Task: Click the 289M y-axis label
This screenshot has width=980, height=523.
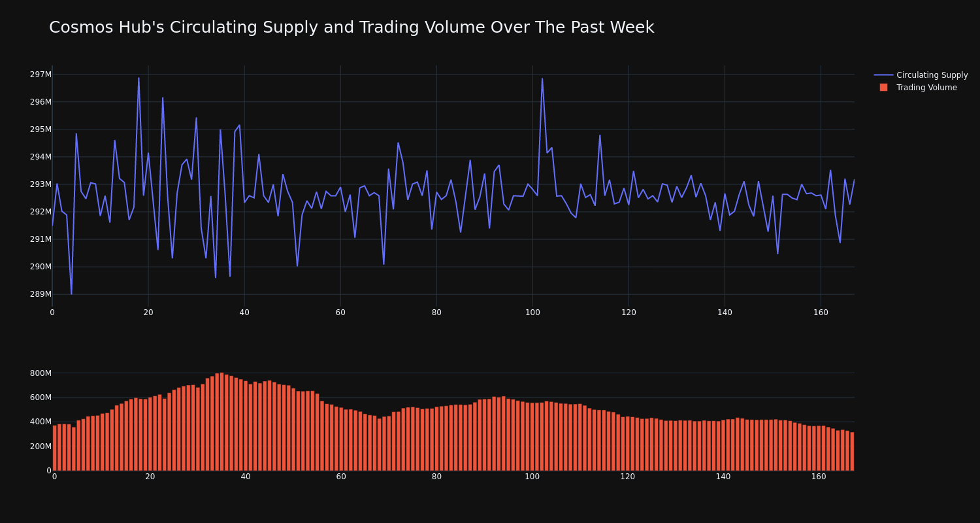Action: click(x=41, y=294)
